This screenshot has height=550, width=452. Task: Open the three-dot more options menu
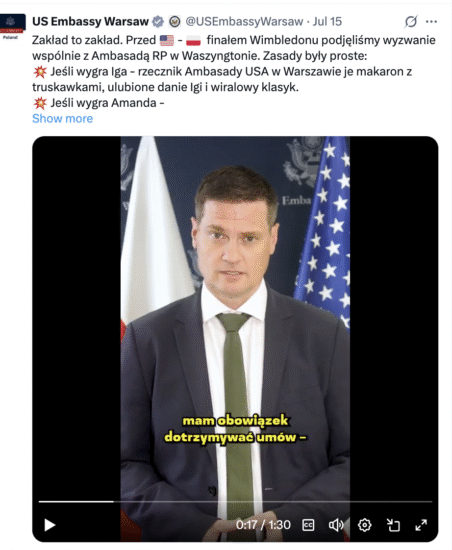431,21
